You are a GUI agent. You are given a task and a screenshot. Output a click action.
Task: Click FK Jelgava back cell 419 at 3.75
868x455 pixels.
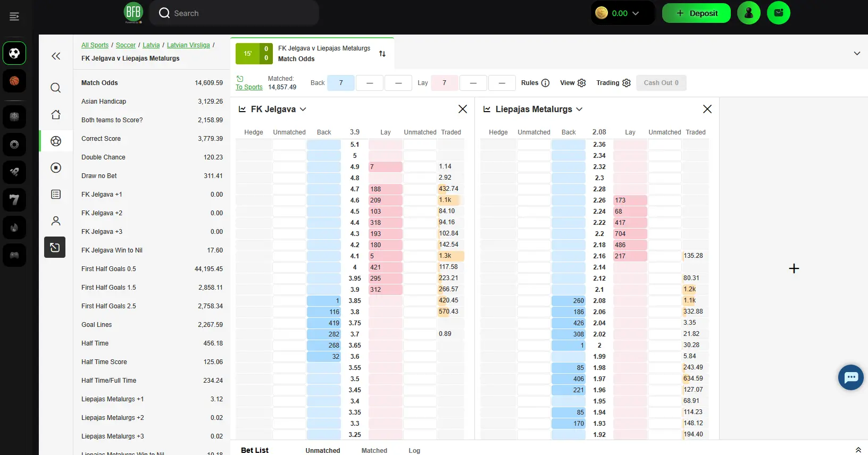tap(324, 323)
